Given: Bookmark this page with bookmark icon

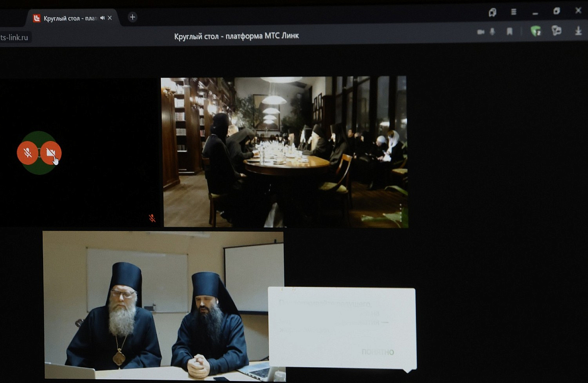Looking at the screenshot, I should pos(510,31).
